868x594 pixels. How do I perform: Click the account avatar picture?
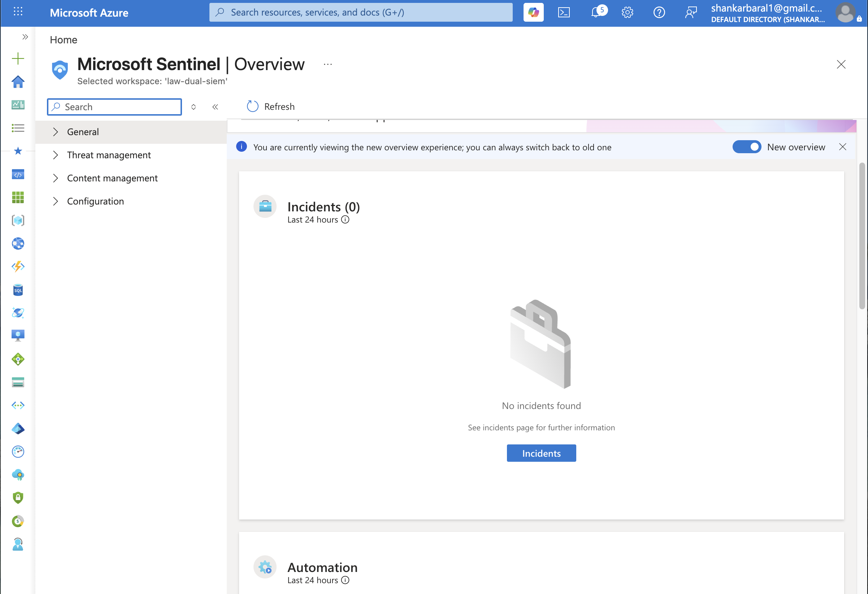846,12
